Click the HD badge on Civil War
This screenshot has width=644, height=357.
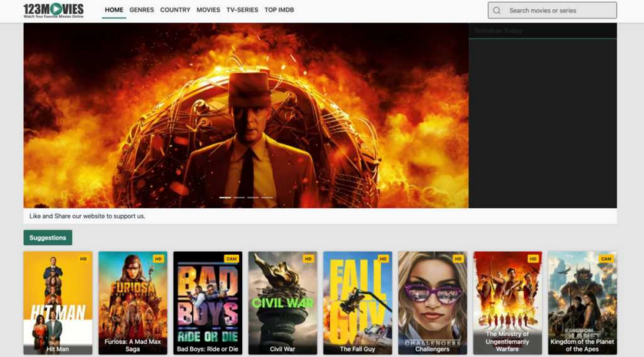pos(308,259)
